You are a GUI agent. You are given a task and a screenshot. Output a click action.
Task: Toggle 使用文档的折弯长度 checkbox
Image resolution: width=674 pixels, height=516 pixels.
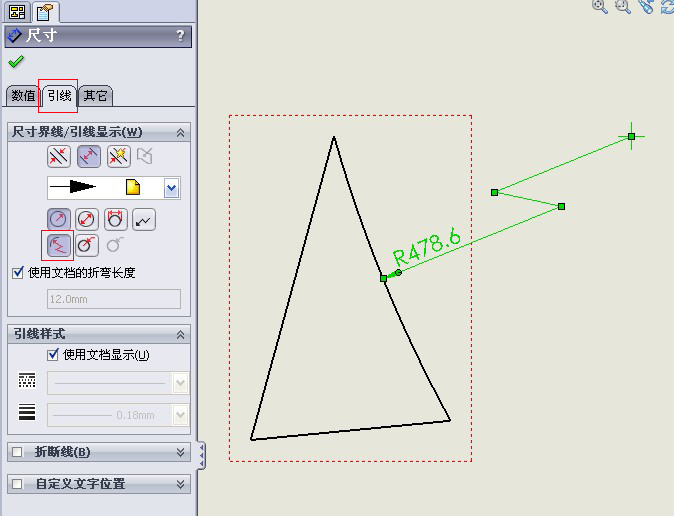(x=18, y=273)
